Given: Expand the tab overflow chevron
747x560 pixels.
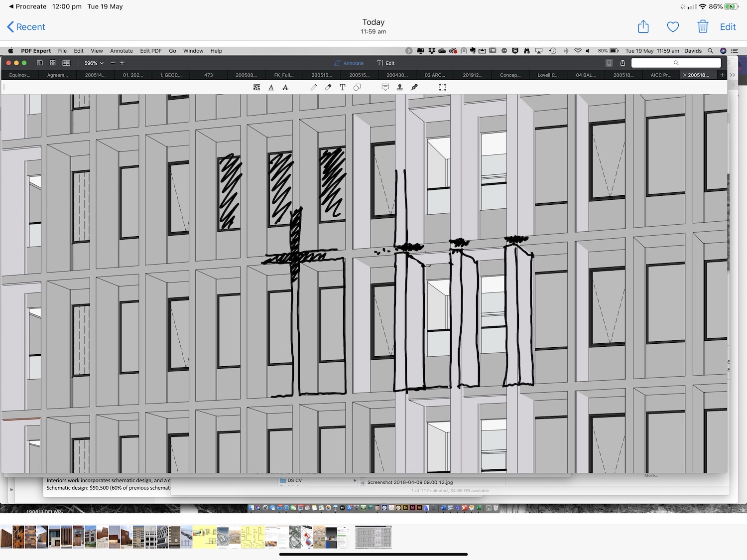Looking at the screenshot, I should click(732, 75).
